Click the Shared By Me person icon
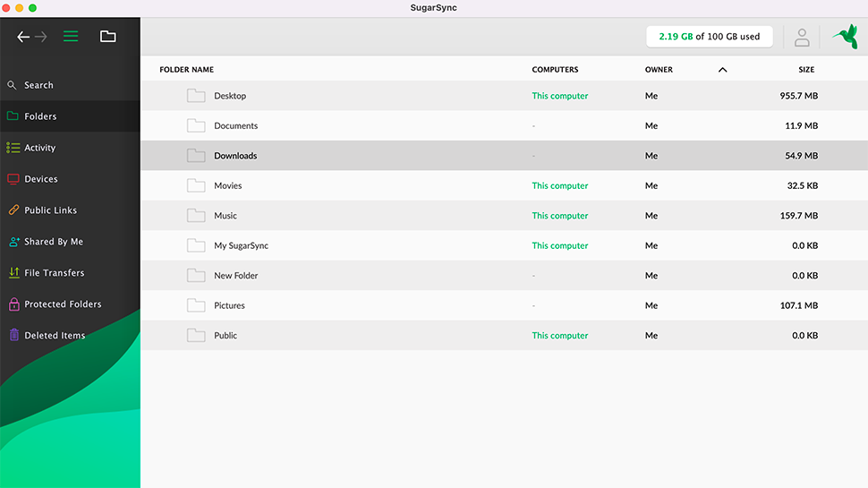This screenshot has height=488, width=868. (13, 242)
